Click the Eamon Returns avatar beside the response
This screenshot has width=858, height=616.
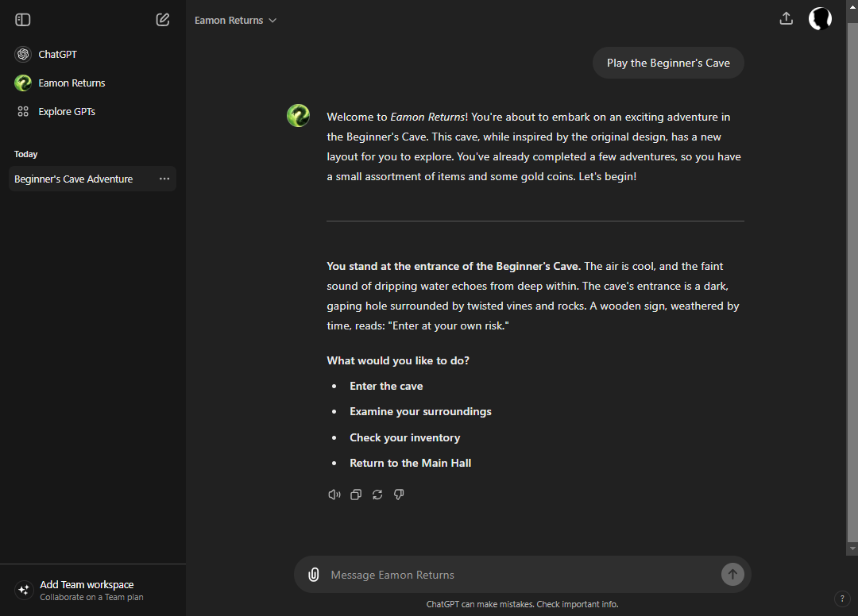pyautogui.click(x=298, y=115)
